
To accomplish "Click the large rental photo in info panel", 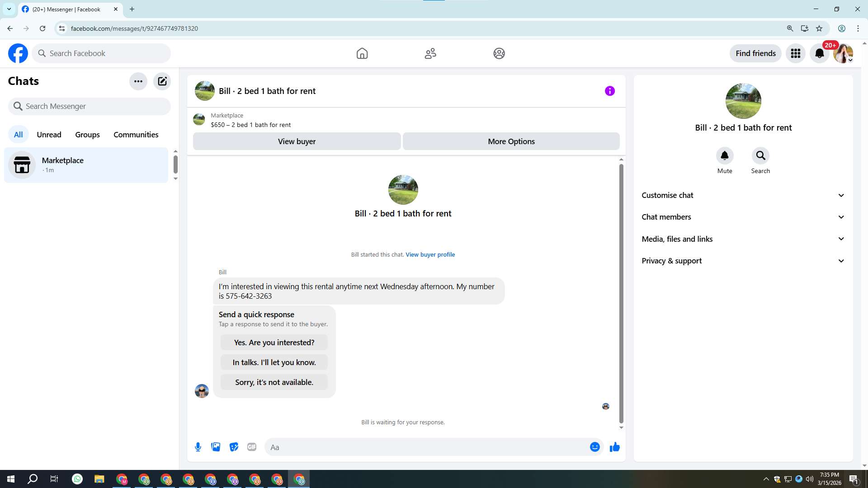I will point(743,101).
